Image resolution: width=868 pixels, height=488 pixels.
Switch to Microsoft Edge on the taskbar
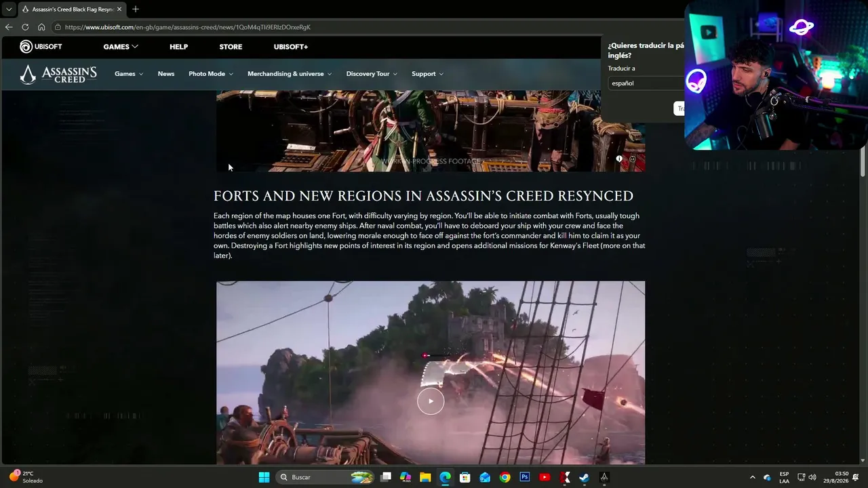(445, 477)
